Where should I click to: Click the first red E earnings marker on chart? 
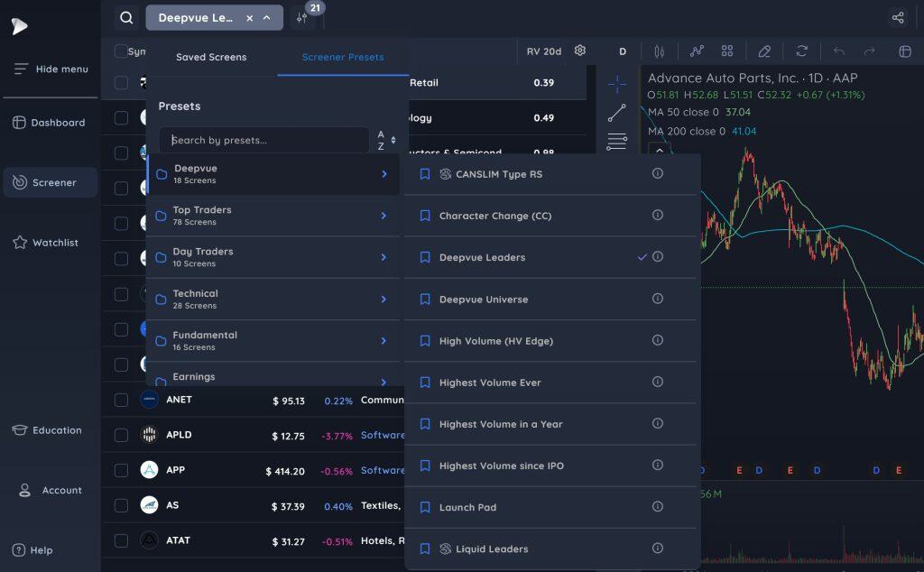[x=739, y=470]
